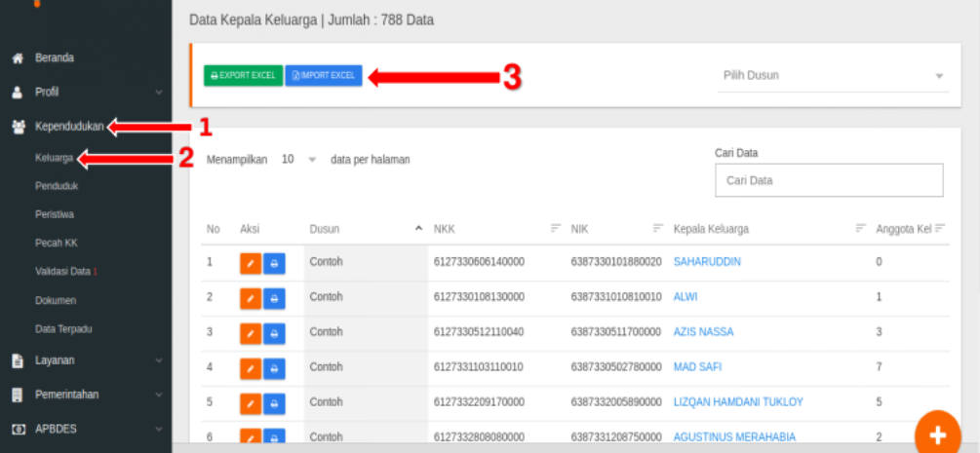Click the sort icon beside NKK column
Viewport: 980px width, 453px height.
pos(556,229)
